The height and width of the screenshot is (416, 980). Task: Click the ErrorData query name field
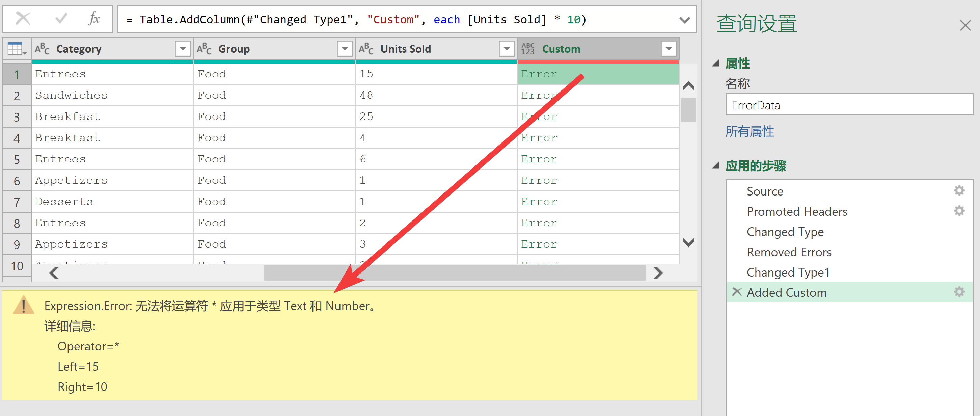click(848, 105)
